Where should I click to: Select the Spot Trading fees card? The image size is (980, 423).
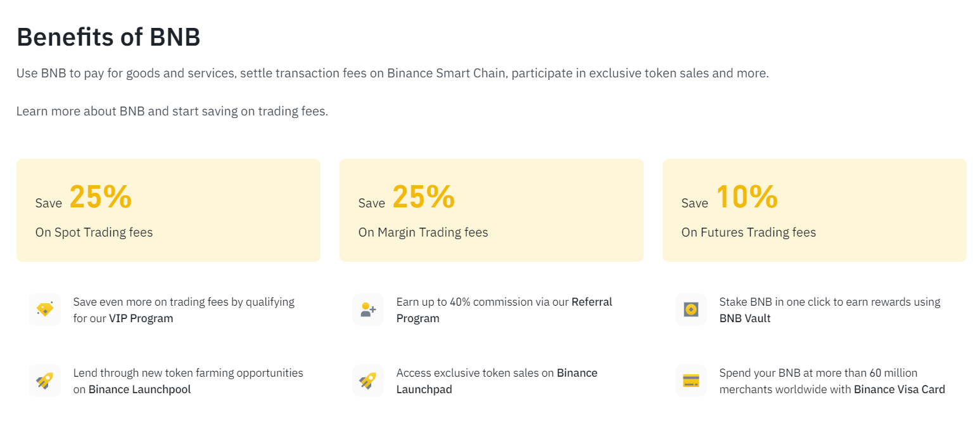pyautogui.click(x=169, y=210)
